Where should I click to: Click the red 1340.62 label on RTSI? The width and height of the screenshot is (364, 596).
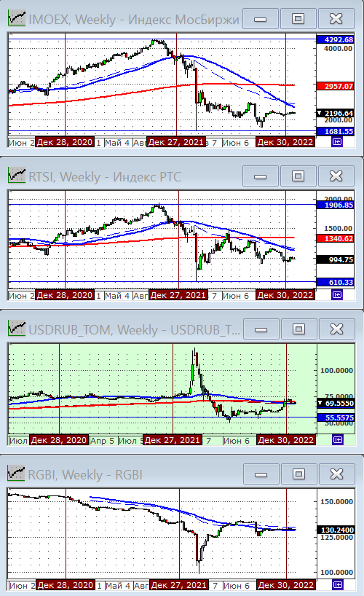(x=335, y=239)
